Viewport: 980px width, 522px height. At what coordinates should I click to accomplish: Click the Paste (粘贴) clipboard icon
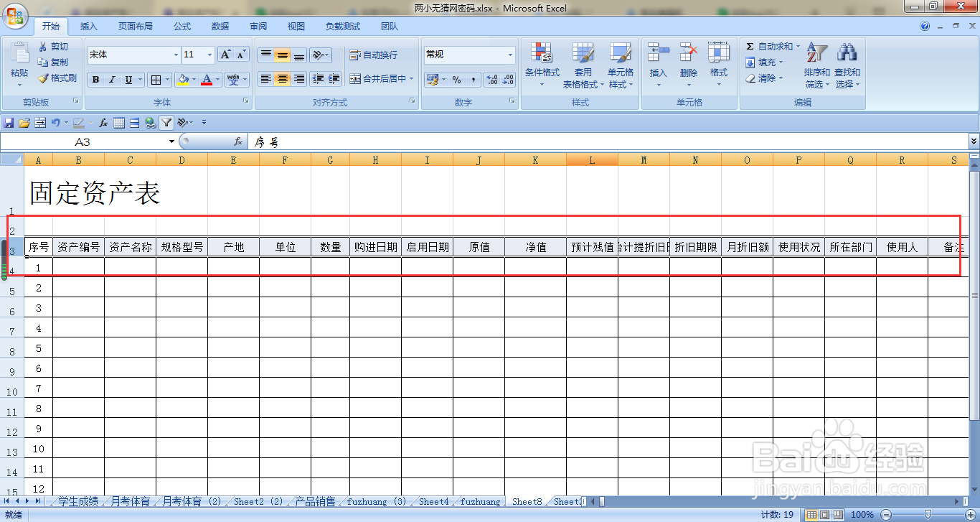pyautogui.click(x=19, y=53)
